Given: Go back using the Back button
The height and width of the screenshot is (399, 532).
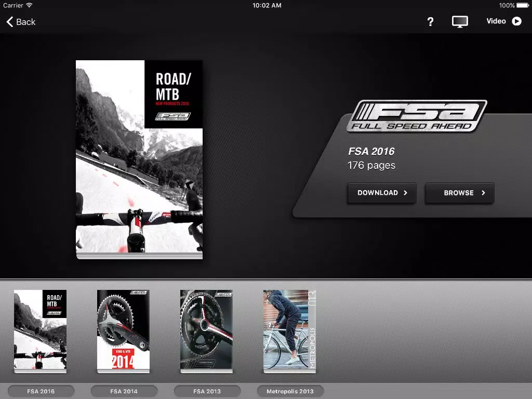Looking at the screenshot, I should [x=21, y=22].
